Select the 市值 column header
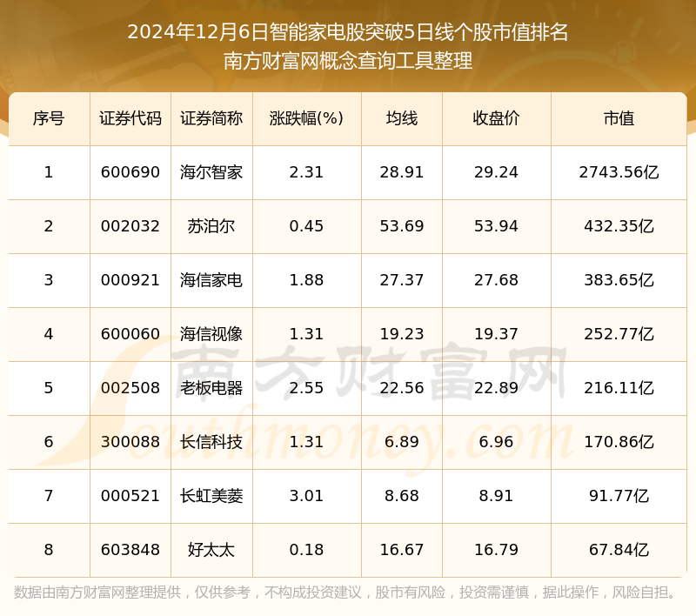Viewport: 696px width, 616px height. pos(619,118)
